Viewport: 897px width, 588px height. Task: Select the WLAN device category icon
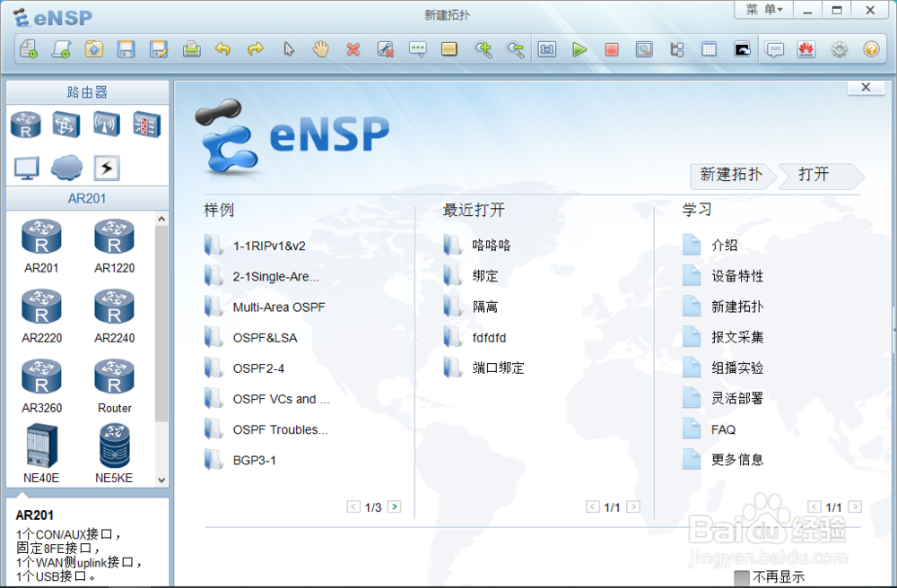pyautogui.click(x=107, y=125)
